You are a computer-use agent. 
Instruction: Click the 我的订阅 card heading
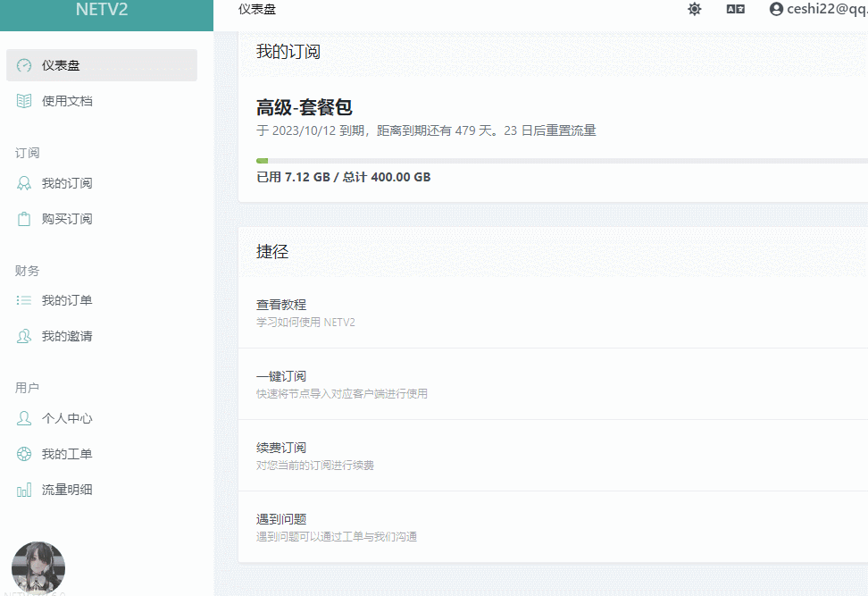tap(288, 52)
